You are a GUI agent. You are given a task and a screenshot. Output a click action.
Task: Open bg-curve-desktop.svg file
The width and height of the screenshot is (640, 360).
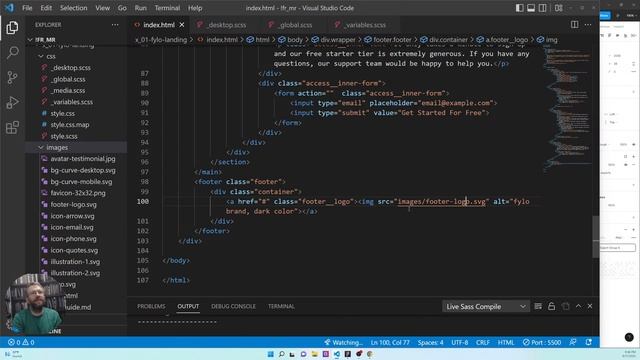pos(83,170)
